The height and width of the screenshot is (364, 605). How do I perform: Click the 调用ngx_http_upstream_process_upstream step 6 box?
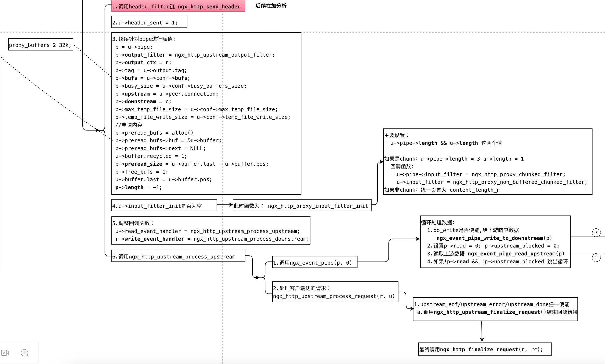178,256
